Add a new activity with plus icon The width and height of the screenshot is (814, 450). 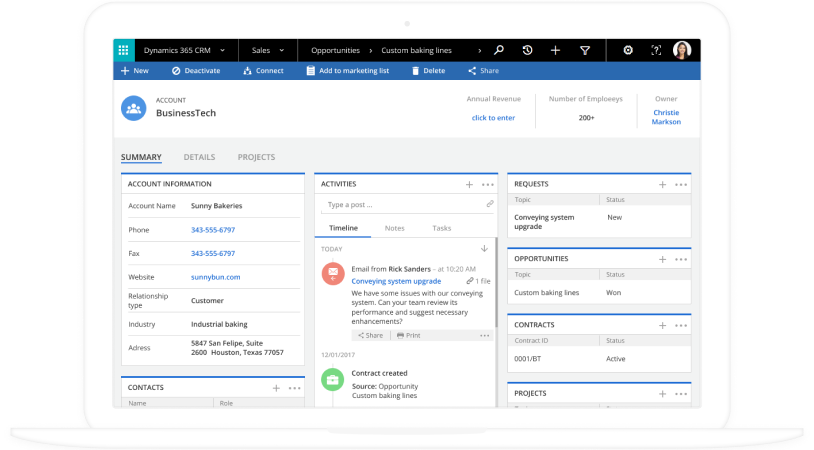click(x=469, y=185)
